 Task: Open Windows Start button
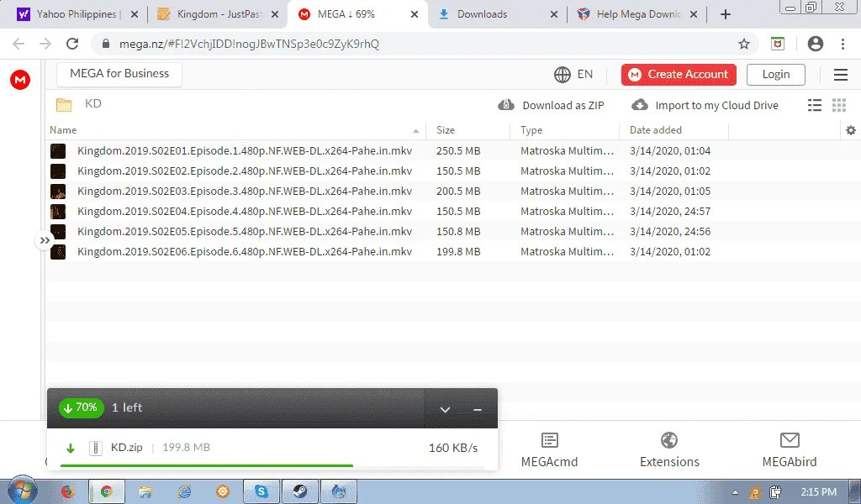(x=23, y=490)
